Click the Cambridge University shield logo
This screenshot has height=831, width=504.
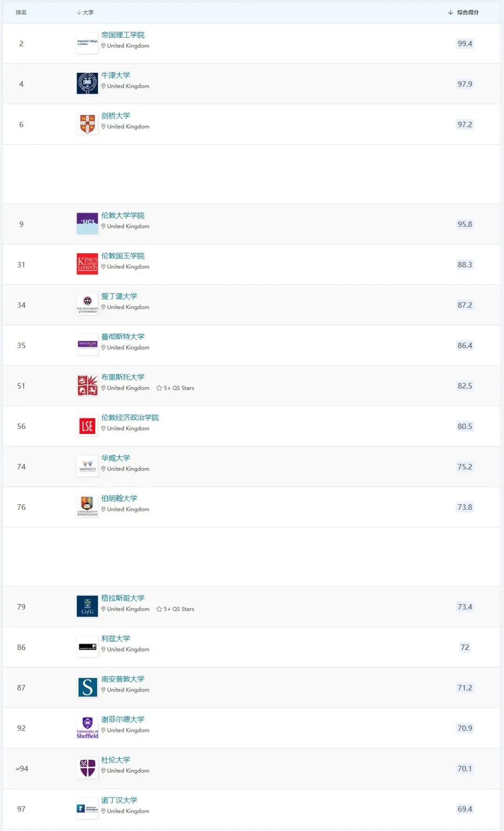tap(87, 124)
